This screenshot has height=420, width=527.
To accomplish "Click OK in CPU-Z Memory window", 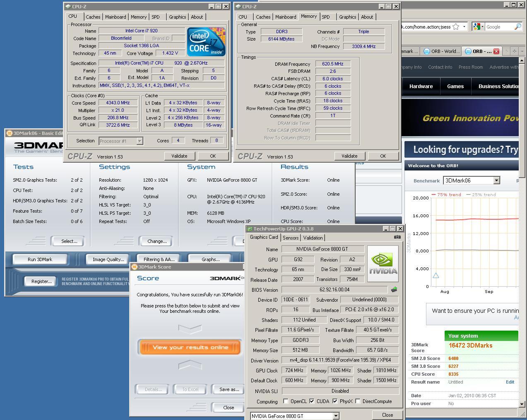I will coord(383,156).
